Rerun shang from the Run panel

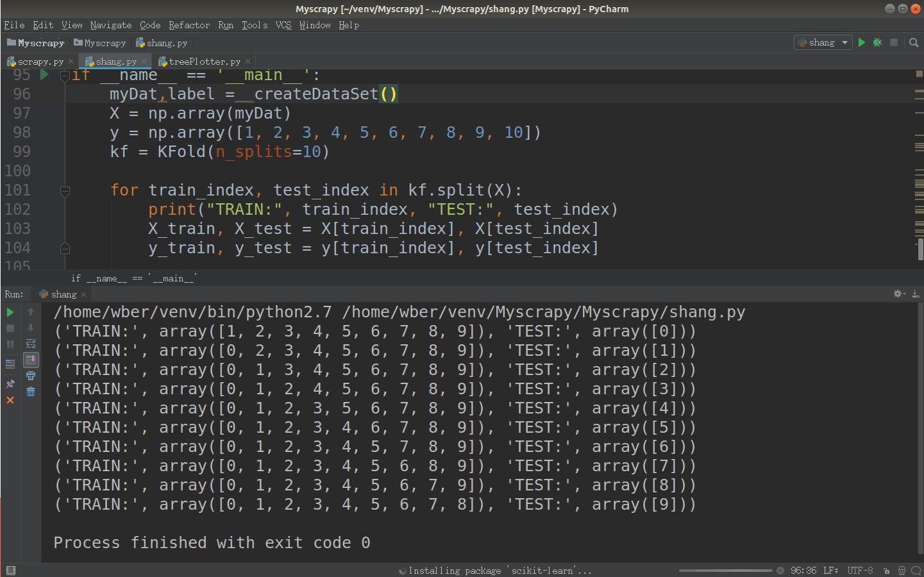10,312
